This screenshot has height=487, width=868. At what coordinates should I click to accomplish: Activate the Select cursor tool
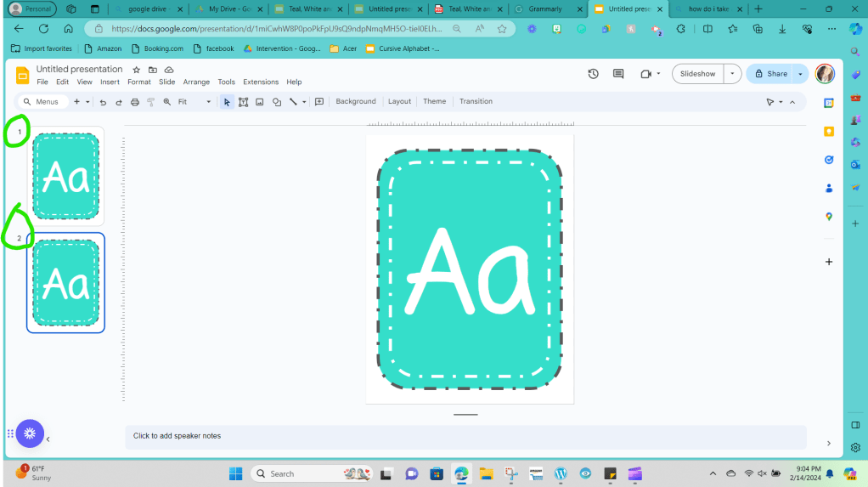point(227,102)
